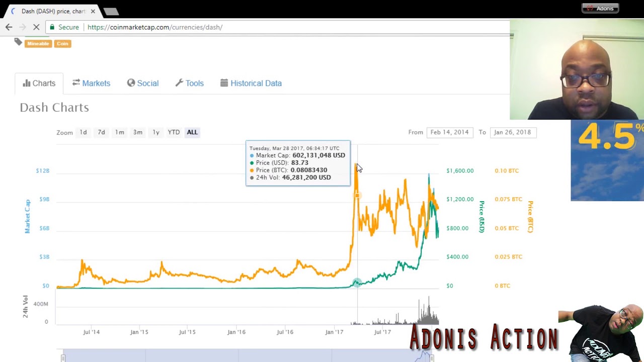Set chart zoom to 3m
The width and height of the screenshot is (644, 362).
[137, 132]
